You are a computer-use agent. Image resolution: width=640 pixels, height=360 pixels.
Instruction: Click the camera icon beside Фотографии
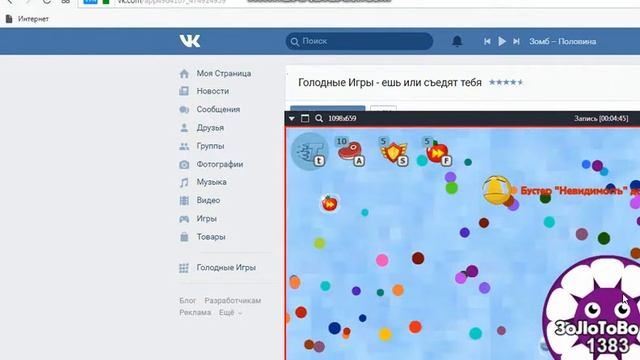point(184,164)
